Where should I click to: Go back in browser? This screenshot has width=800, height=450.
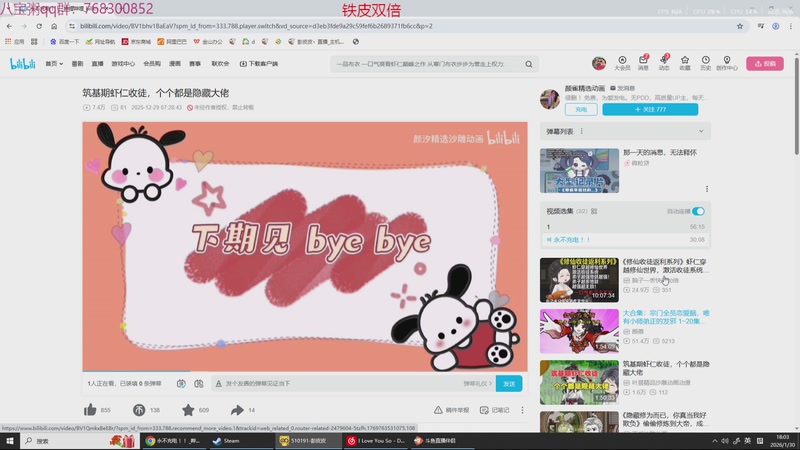click(9, 26)
